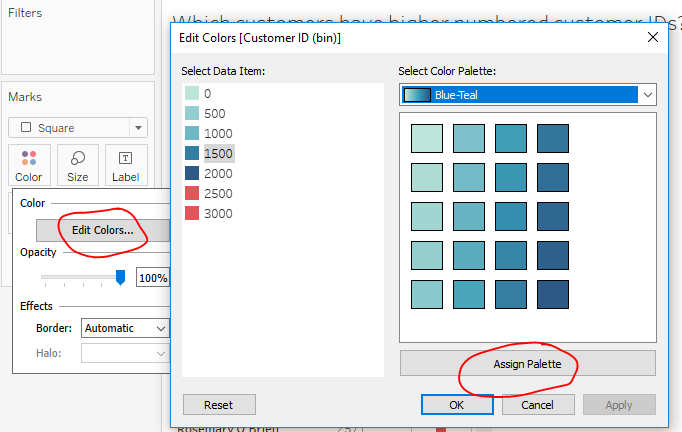The height and width of the screenshot is (432, 682).
Task: Pick second swatch in third palette row
Action: pos(469,216)
